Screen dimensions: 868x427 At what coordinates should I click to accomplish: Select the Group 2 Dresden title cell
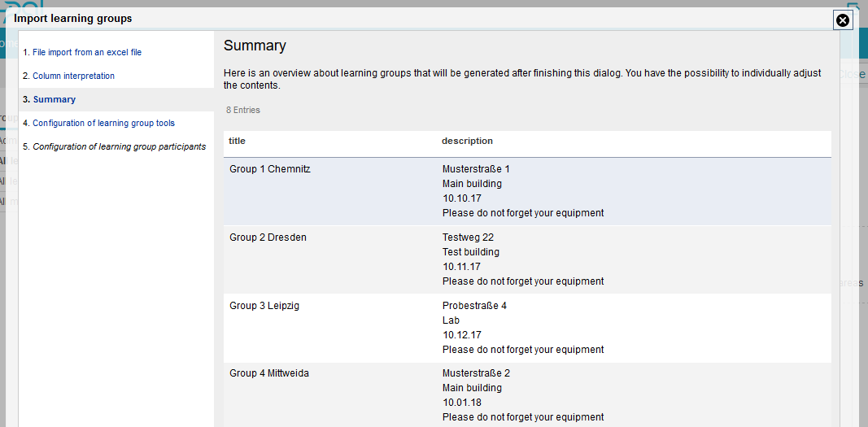tap(268, 237)
